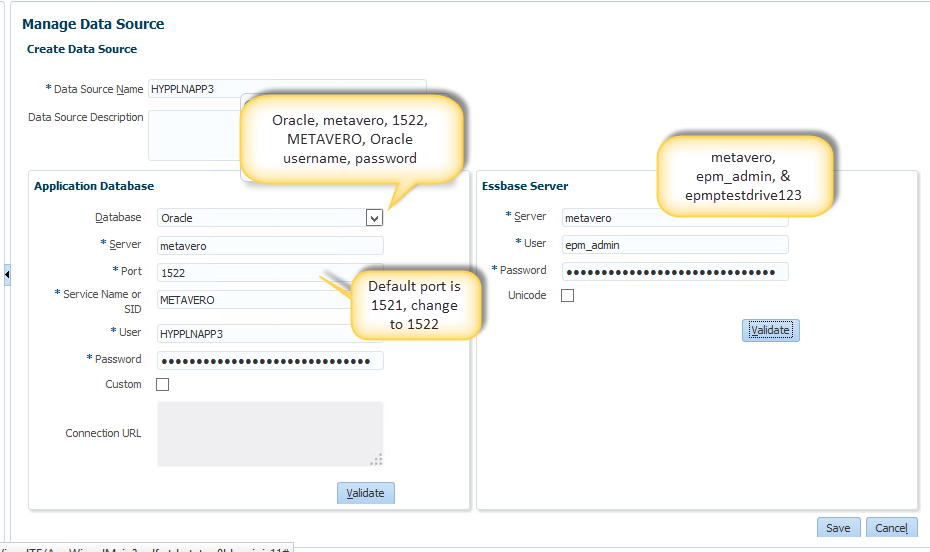Screen dimensions: 930x552
Task: Cancel creating the data source
Action: 891,528
